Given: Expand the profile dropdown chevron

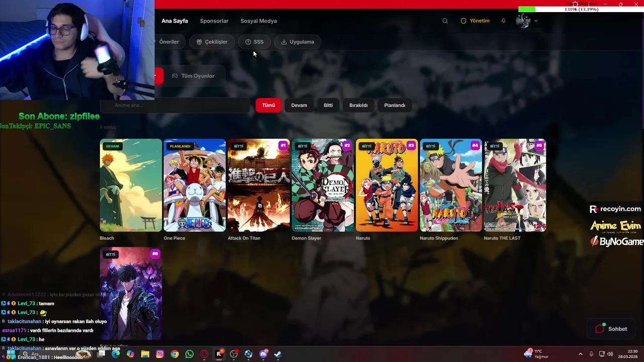Looking at the screenshot, I should 536,21.
